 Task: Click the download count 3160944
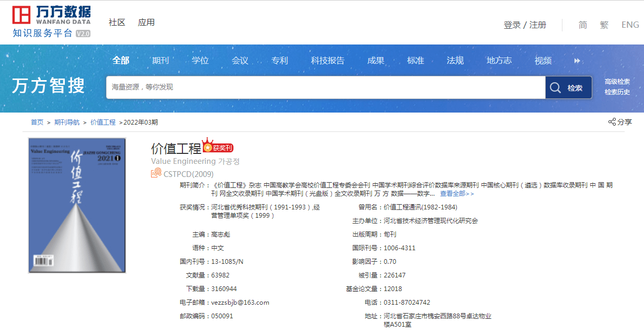click(224, 289)
